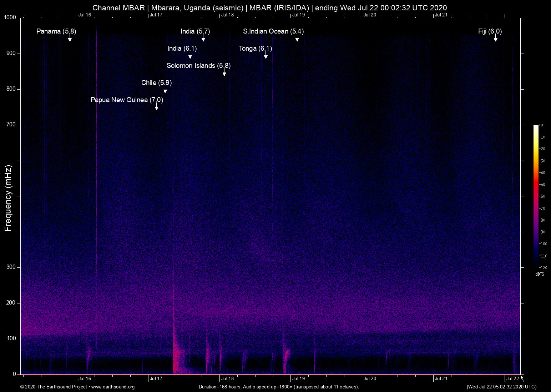Select the arrow marker beneath Chile (5.9)
This screenshot has width=551, height=392.
165,90
